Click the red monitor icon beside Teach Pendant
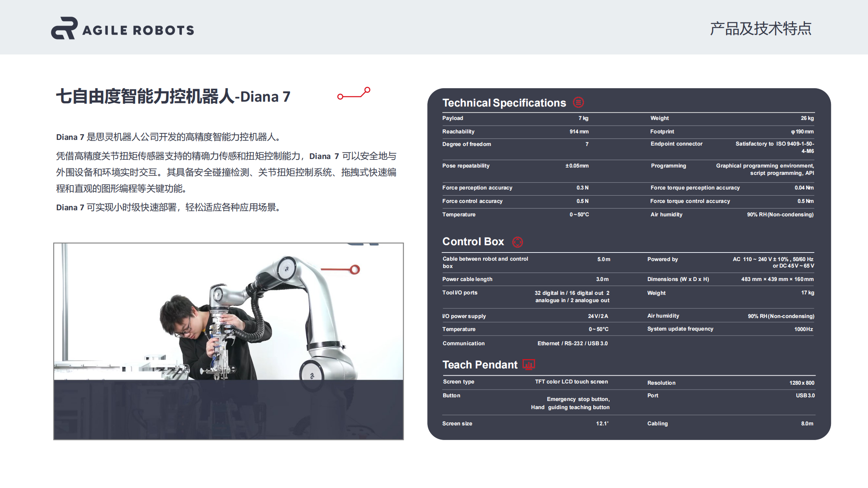This screenshot has height=488, width=868. pos(529,365)
